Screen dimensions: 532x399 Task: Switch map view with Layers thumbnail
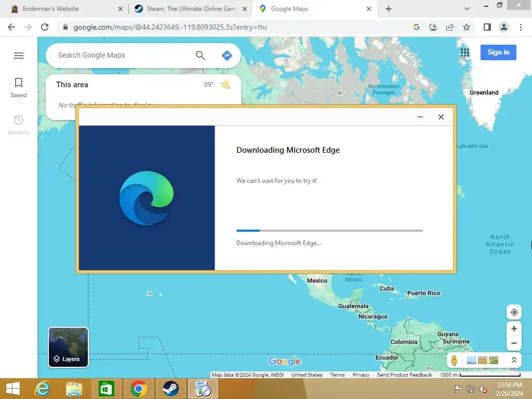(68, 347)
